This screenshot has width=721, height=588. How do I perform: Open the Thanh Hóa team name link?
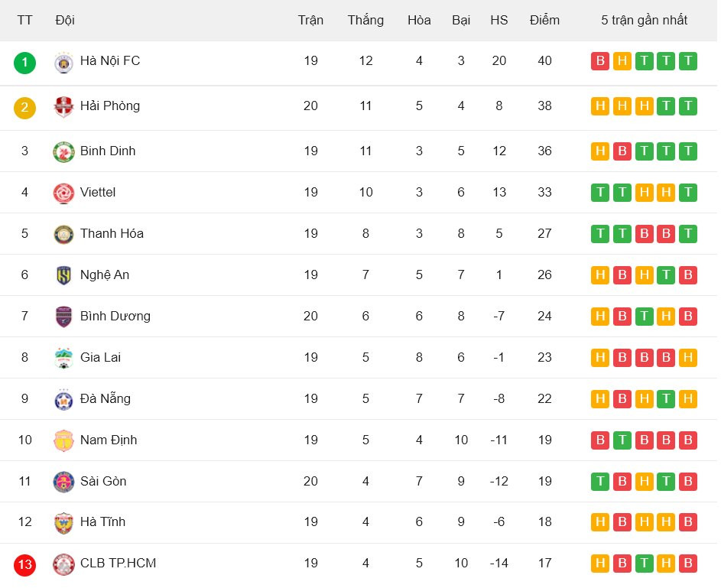[x=112, y=233]
